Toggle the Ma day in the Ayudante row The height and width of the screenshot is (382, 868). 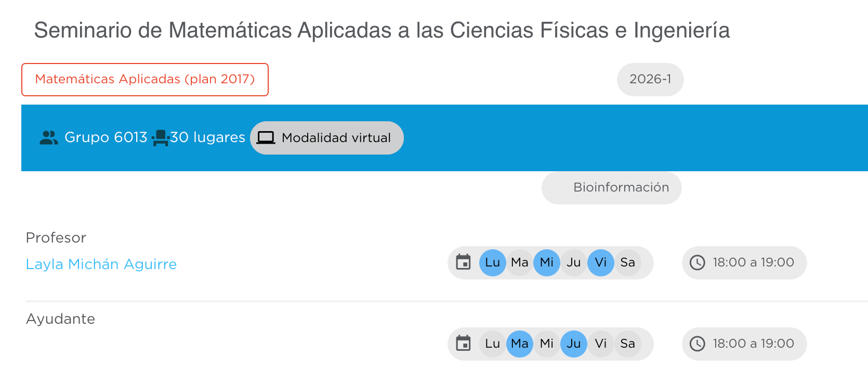pos(519,343)
